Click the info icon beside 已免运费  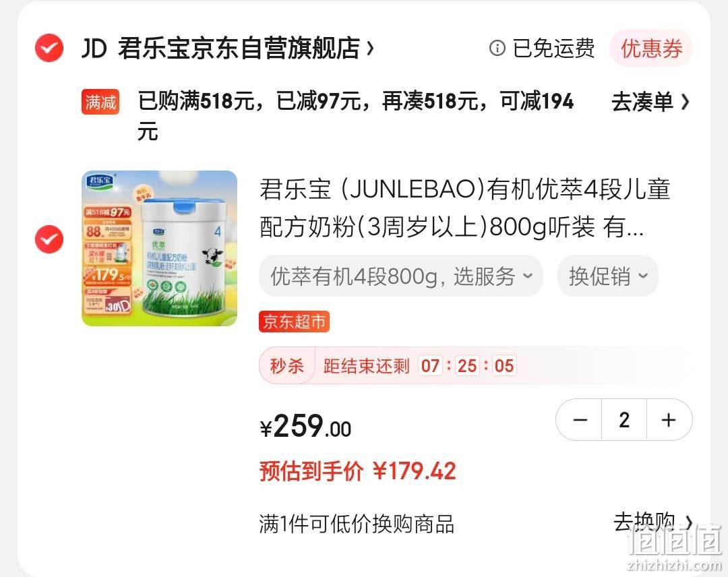497,48
